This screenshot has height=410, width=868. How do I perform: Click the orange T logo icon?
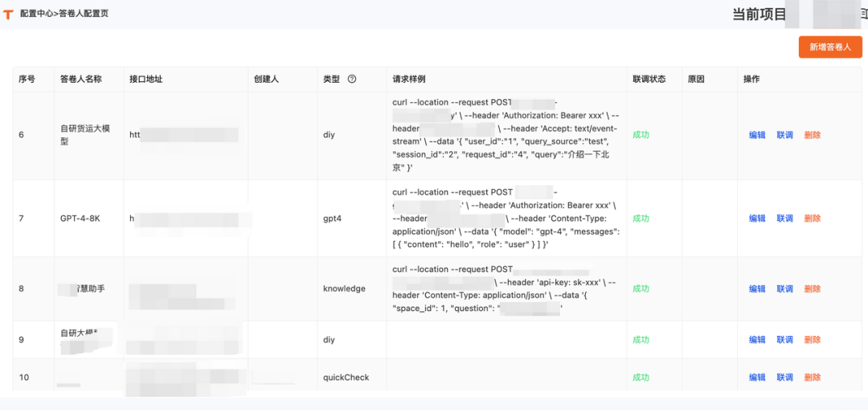tap(8, 14)
